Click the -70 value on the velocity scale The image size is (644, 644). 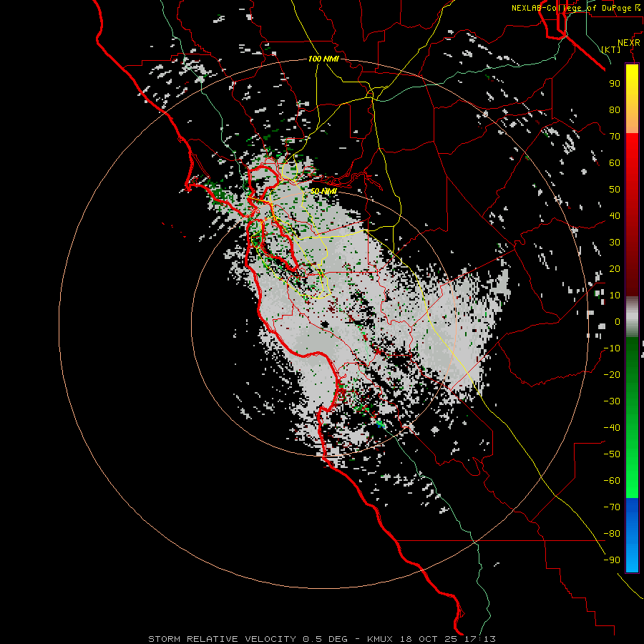[612, 507]
